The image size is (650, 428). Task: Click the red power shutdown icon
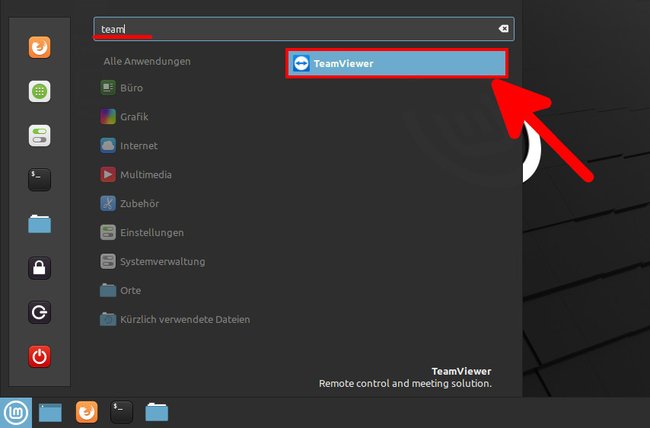point(39,357)
